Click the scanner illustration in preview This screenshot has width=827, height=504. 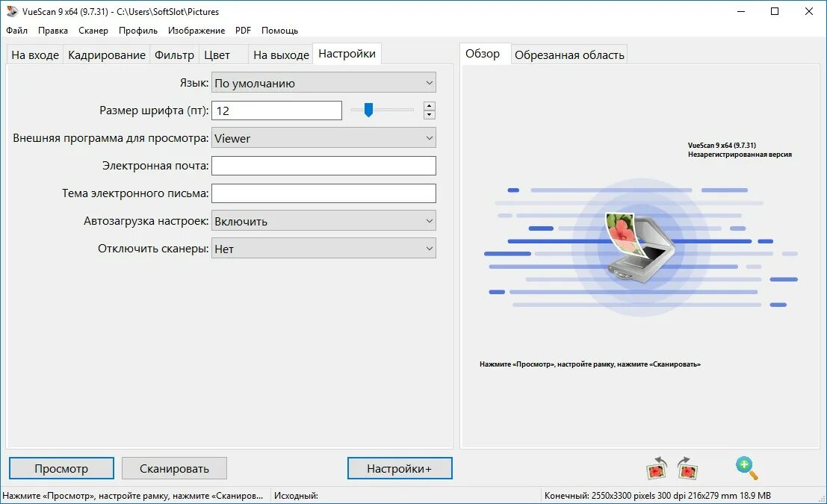point(639,248)
